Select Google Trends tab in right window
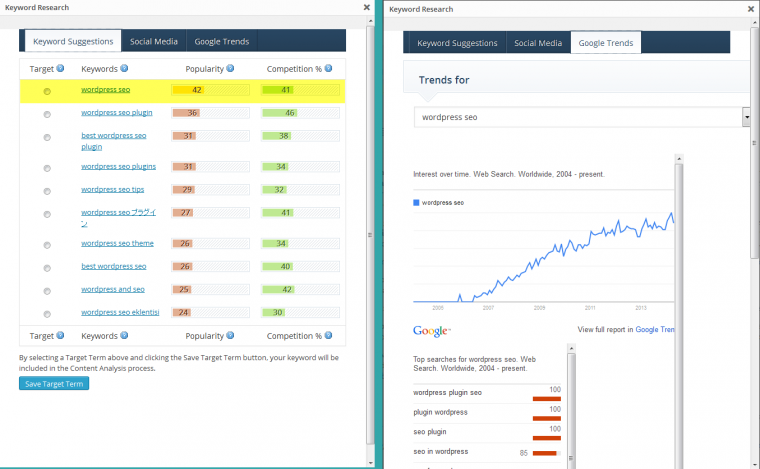The image size is (760, 469). click(606, 43)
